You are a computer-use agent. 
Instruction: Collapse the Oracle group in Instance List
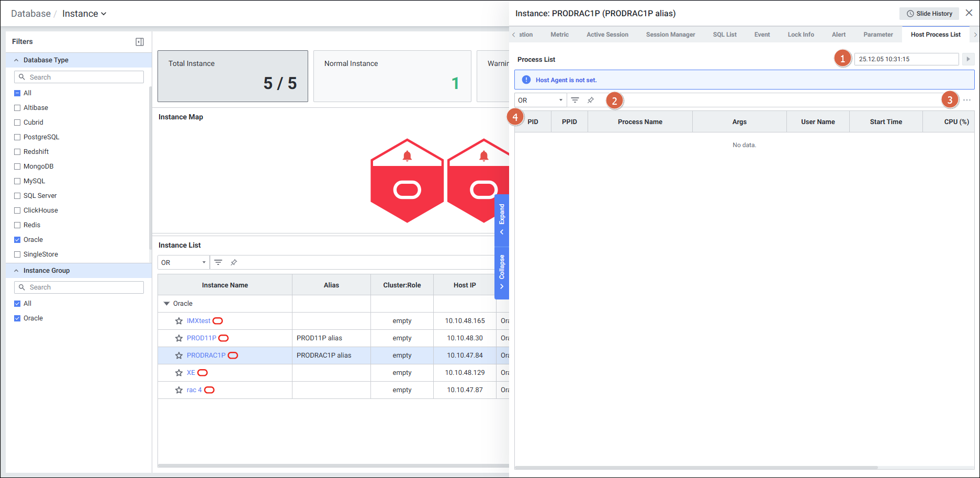[167, 304]
